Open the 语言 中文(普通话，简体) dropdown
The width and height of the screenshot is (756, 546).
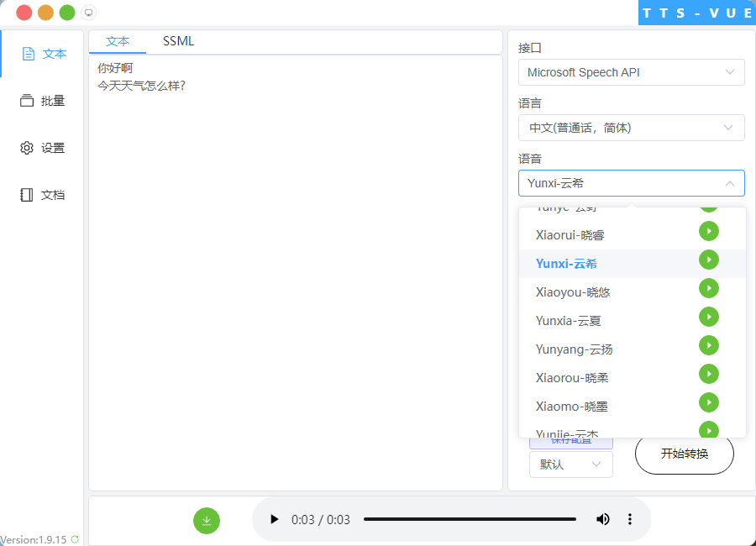(631, 128)
